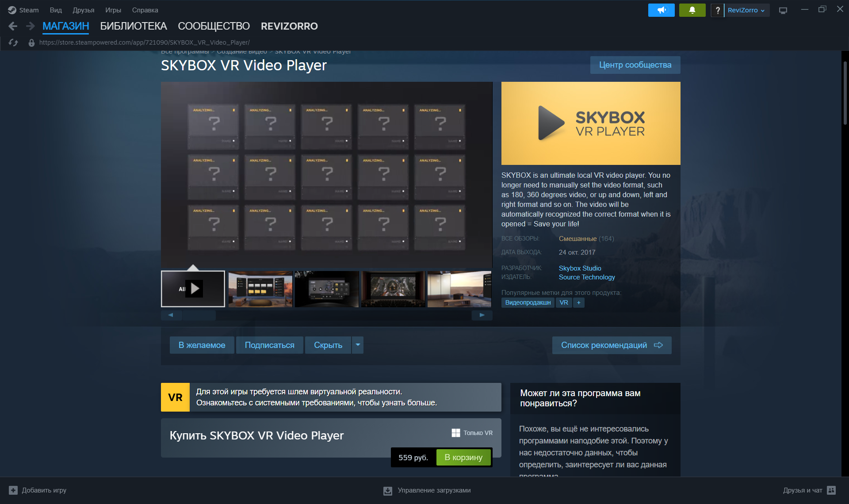Click the SKYBOX VR PLAYER header image
Viewport: 849px width, 504px height.
click(591, 123)
